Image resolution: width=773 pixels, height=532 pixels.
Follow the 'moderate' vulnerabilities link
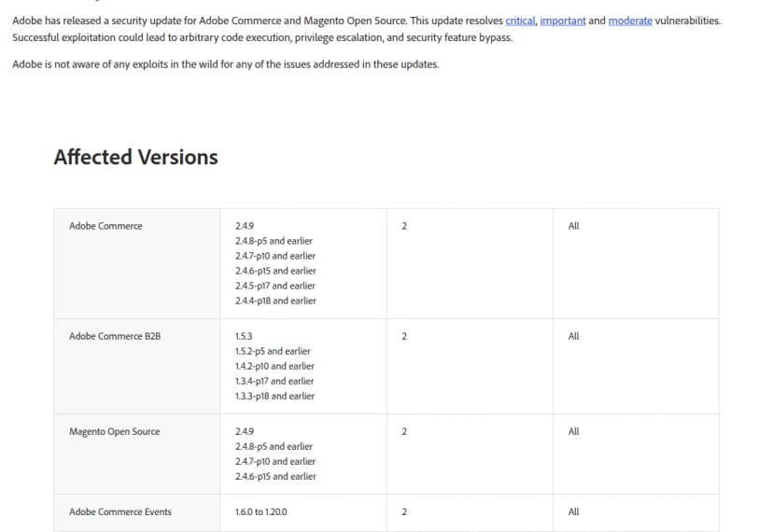tap(630, 21)
